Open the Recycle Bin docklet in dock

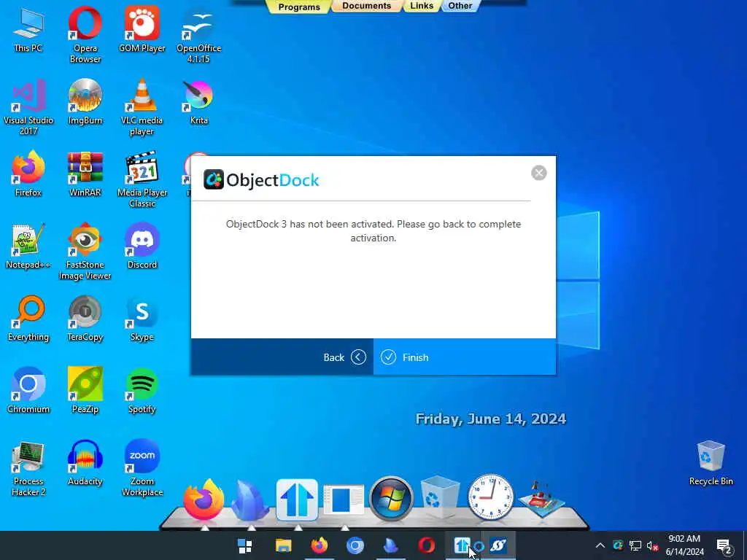point(440,498)
